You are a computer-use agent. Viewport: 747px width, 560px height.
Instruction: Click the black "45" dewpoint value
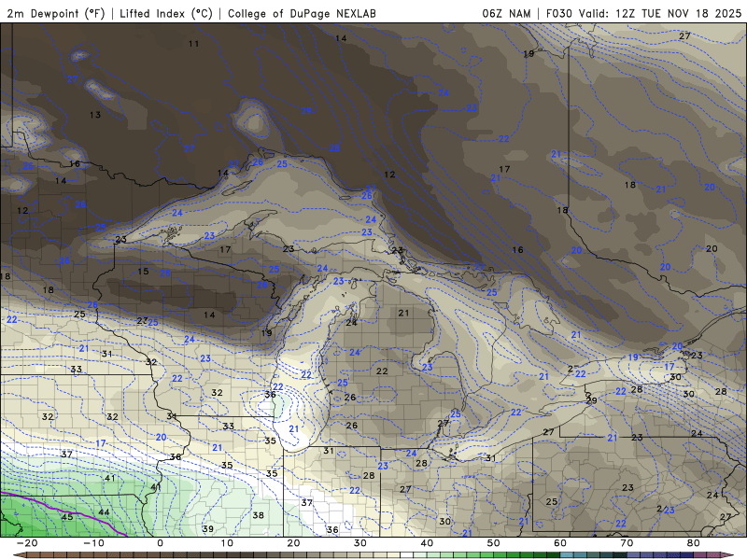coord(67,517)
